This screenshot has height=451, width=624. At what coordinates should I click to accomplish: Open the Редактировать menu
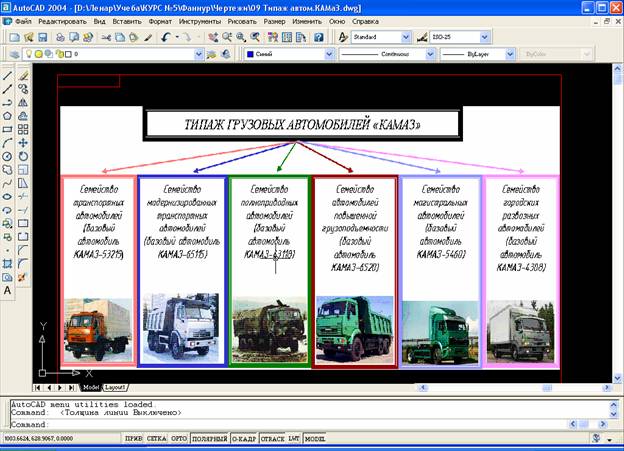coord(62,21)
